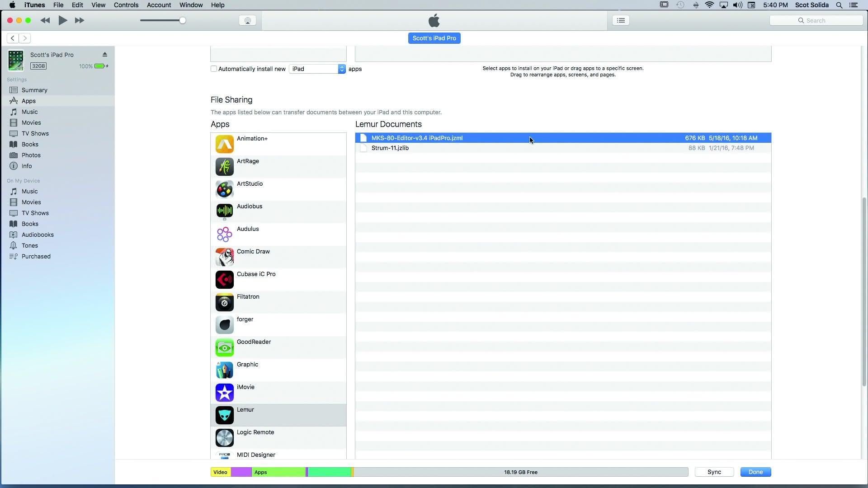
Task: Select the Filtatron app icon
Action: click(x=224, y=302)
